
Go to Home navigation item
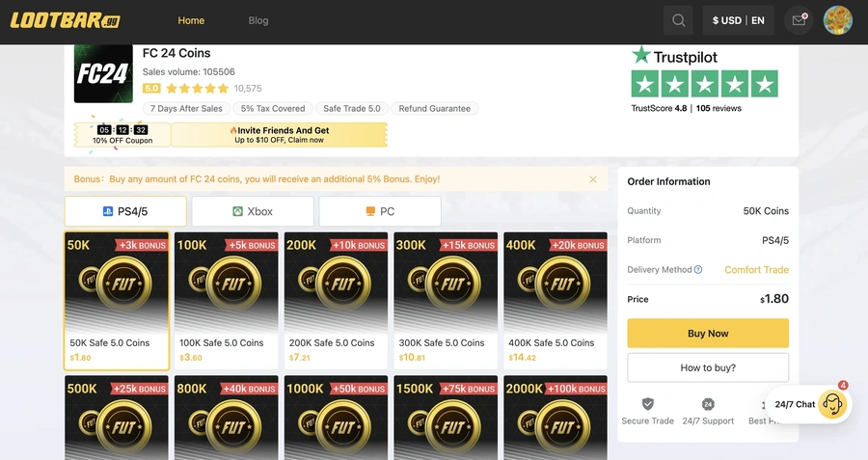191,20
